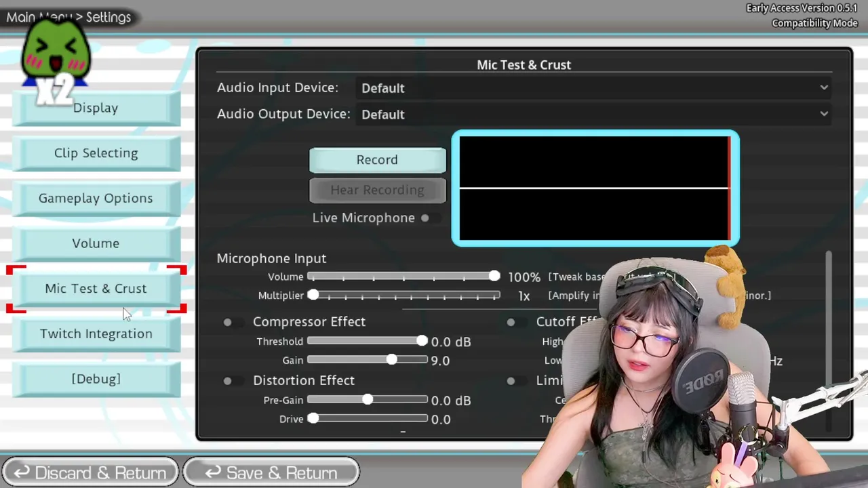Image resolution: width=868 pixels, height=488 pixels.
Task: Click the Microphone Input section label
Action: point(271,259)
